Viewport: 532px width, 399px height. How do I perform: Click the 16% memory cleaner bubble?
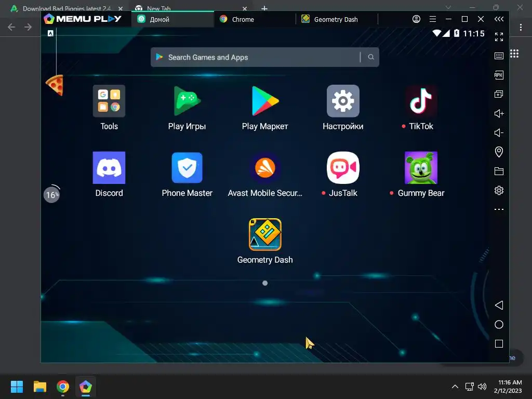[x=51, y=195]
